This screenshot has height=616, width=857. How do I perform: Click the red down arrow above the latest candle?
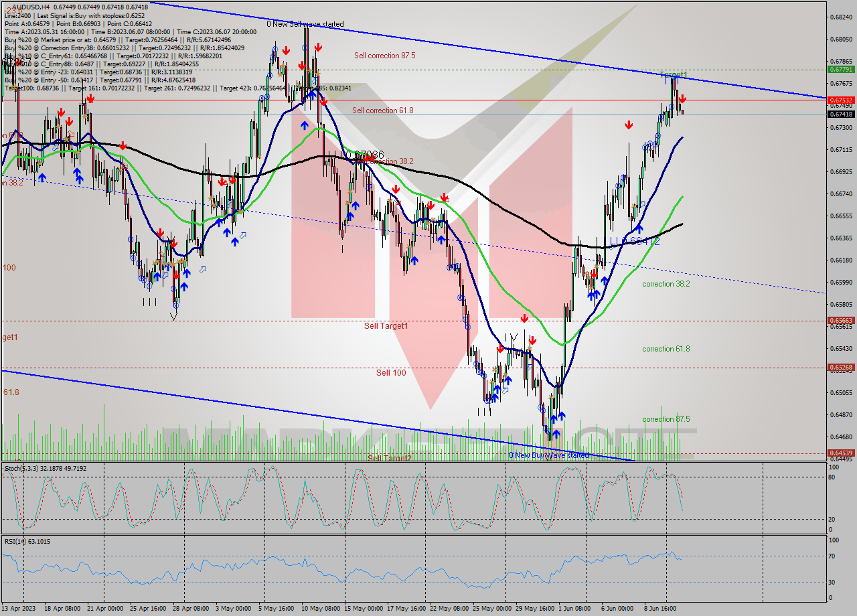[x=682, y=99]
